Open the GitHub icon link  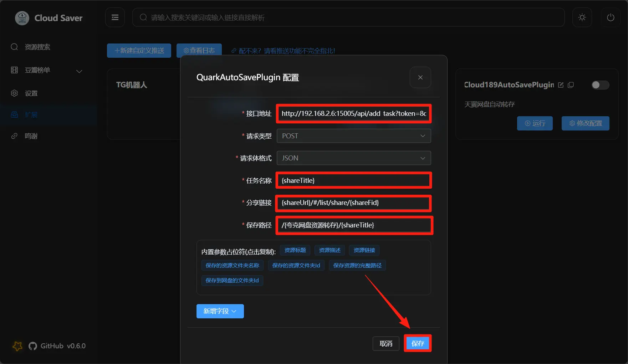click(x=33, y=346)
